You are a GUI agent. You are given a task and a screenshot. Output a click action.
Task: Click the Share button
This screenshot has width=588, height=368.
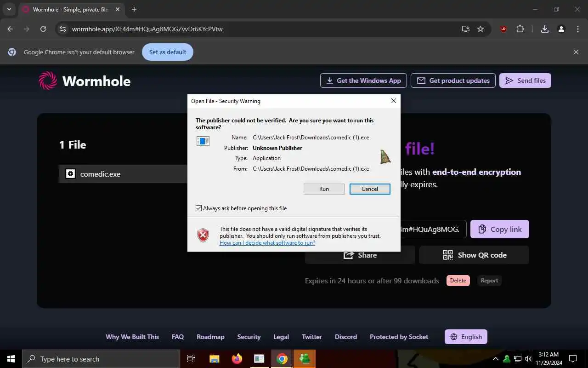coord(360,255)
